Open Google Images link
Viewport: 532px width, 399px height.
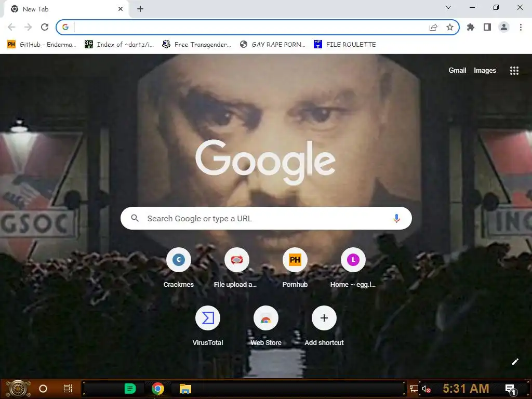(x=485, y=70)
